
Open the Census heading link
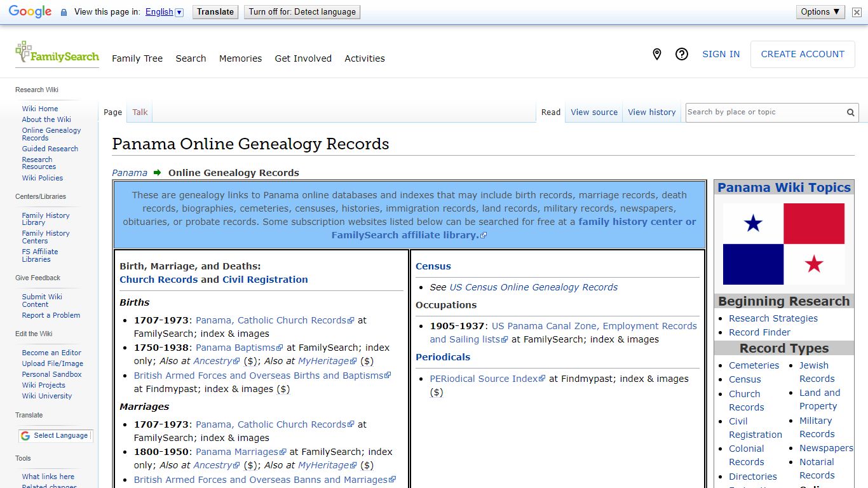[433, 266]
